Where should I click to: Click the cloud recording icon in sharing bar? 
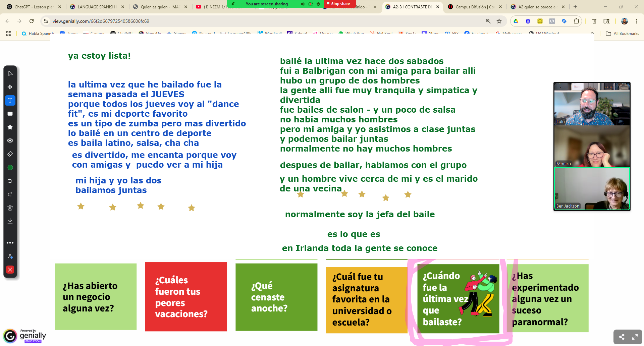pyautogui.click(x=311, y=4)
